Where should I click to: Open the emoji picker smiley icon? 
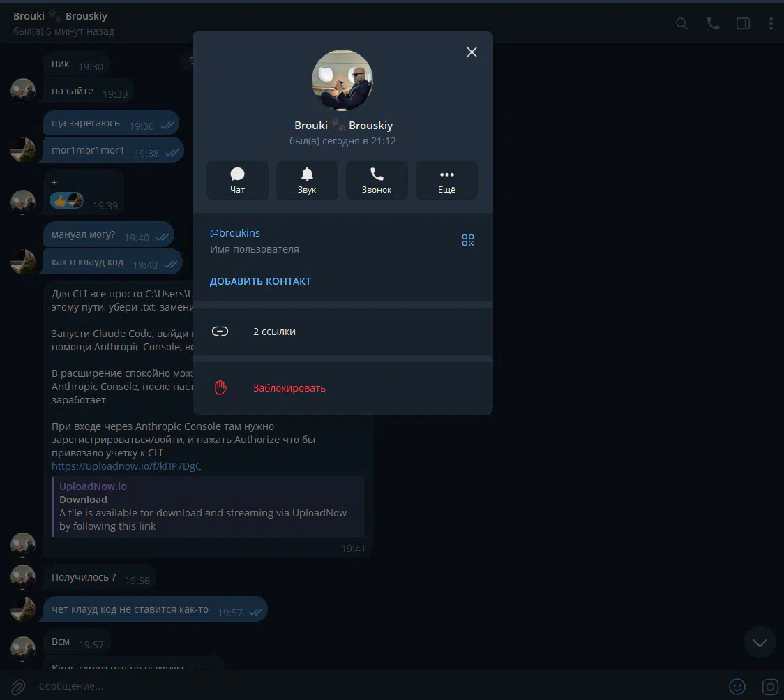737,686
